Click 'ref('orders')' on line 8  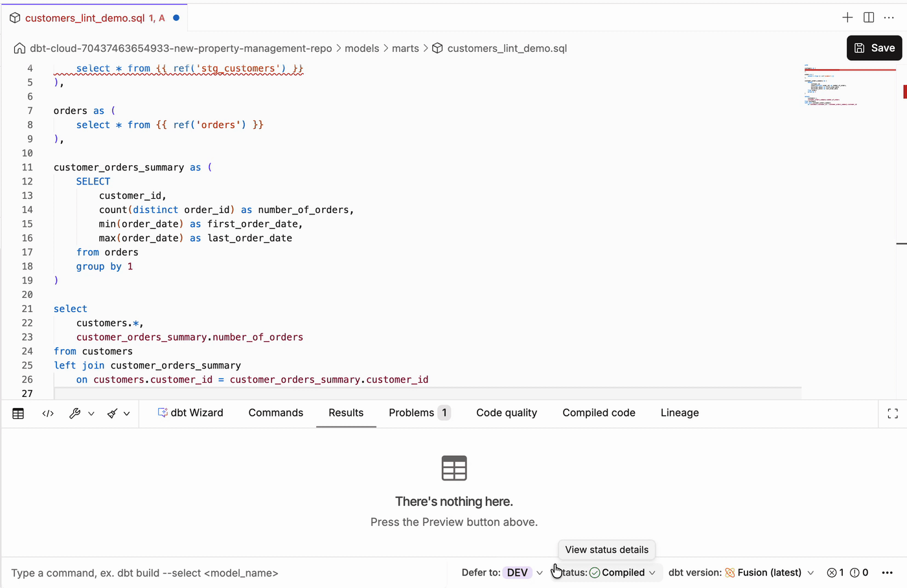(210, 124)
